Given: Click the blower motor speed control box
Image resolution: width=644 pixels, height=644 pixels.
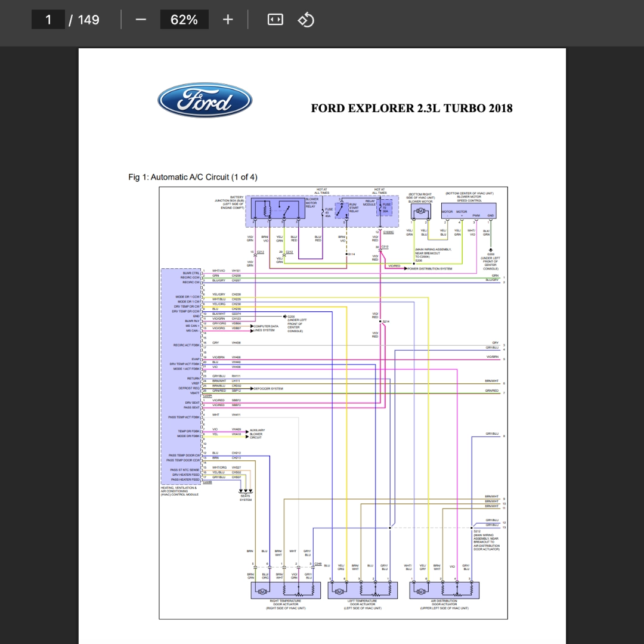Looking at the screenshot, I should [469, 210].
